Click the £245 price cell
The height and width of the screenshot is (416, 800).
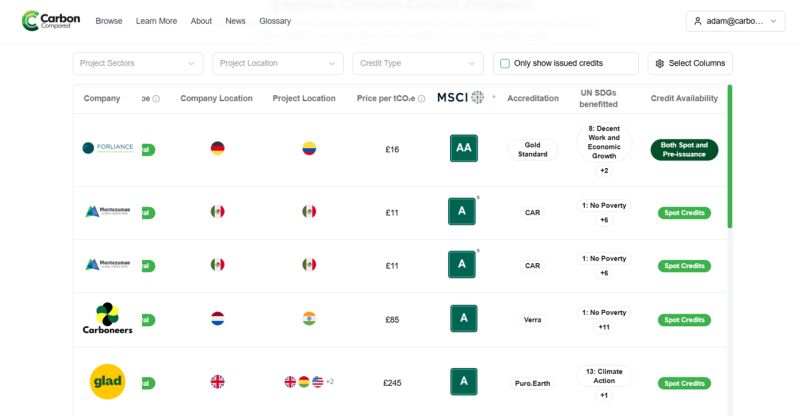point(392,383)
